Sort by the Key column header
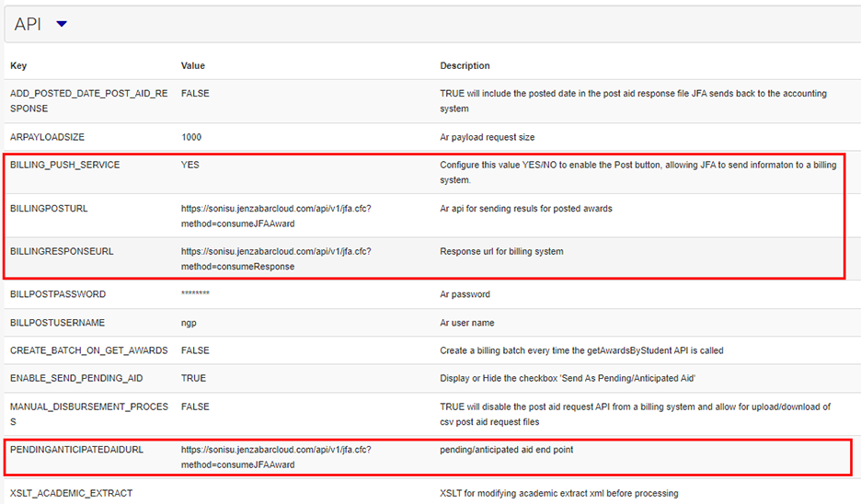Screen dimensions: 861x504 [x=18, y=66]
